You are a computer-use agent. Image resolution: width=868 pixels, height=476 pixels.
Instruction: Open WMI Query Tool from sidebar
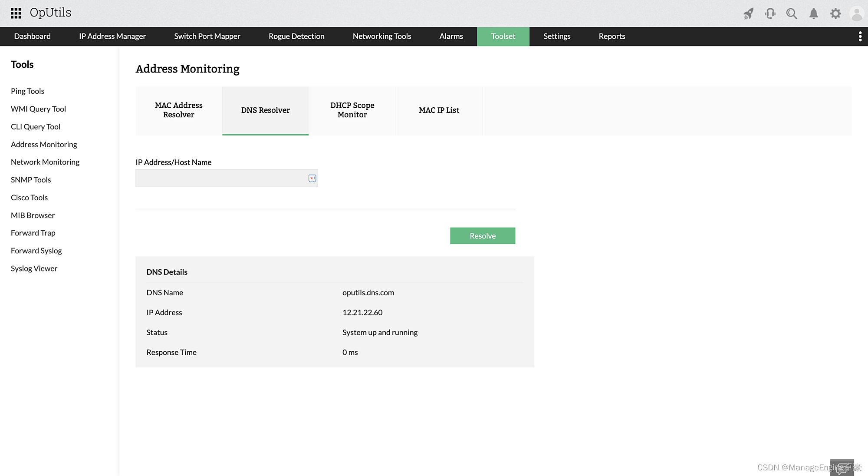pos(39,109)
